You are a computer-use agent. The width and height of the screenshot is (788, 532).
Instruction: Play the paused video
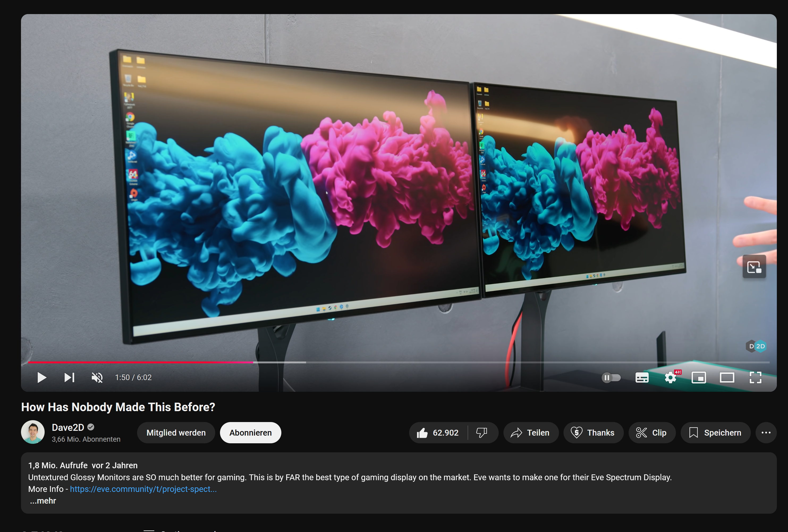(x=41, y=377)
